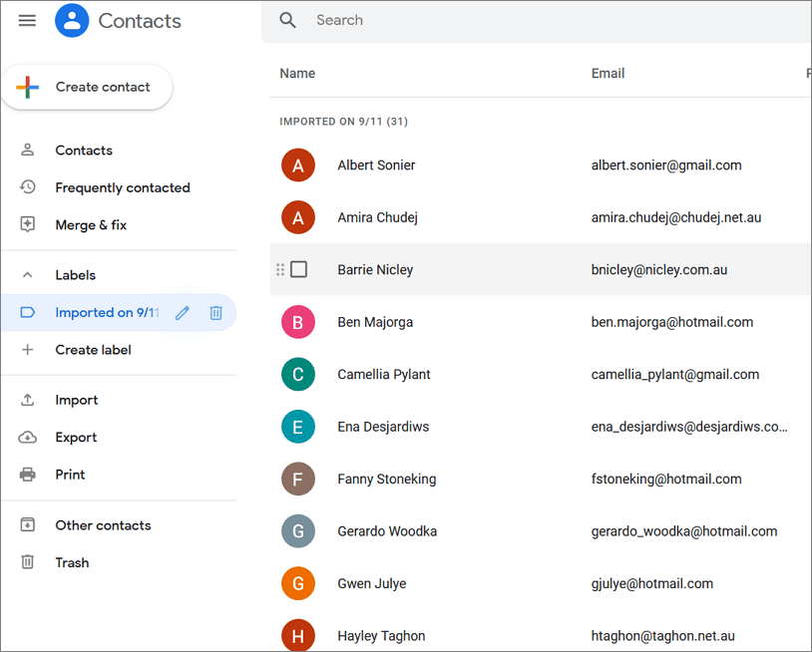The width and height of the screenshot is (812, 652).
Task: Open Other contacts
Action: coord(103,525)
